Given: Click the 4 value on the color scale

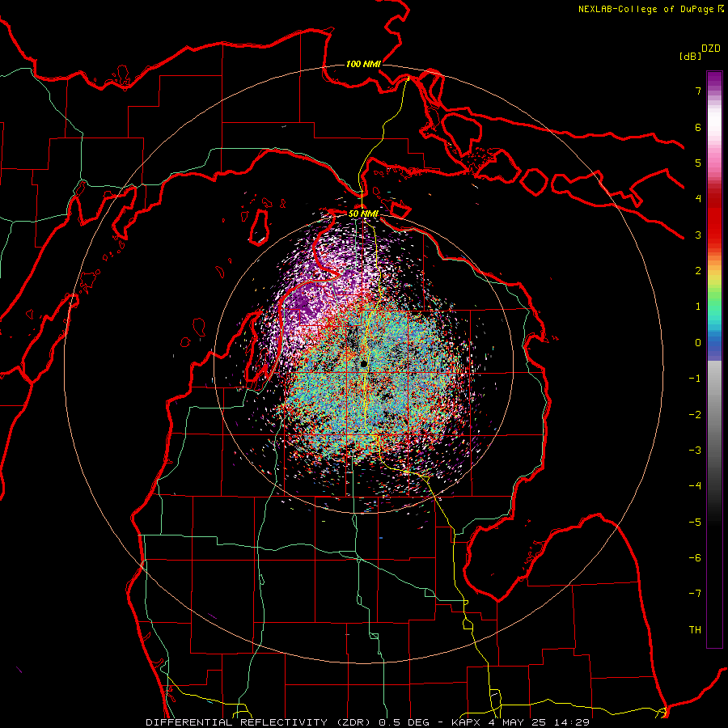Looking at the screenshot, I should tap(698, 199).
